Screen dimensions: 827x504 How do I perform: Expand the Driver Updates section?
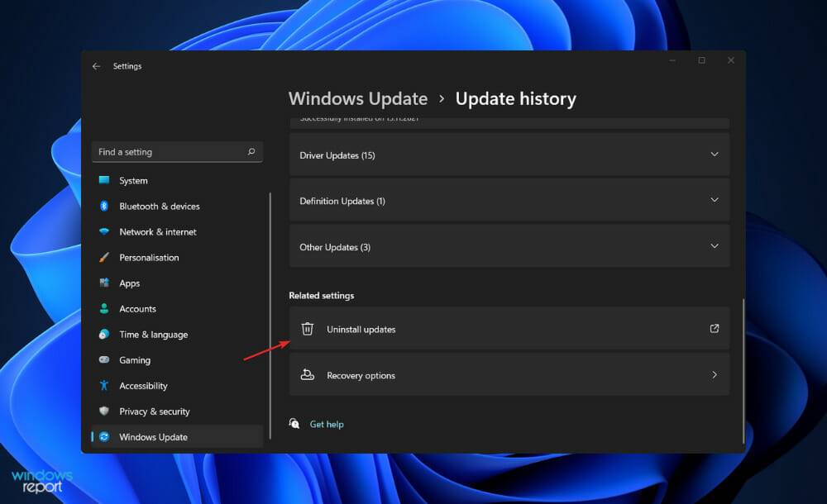point(715,155)
